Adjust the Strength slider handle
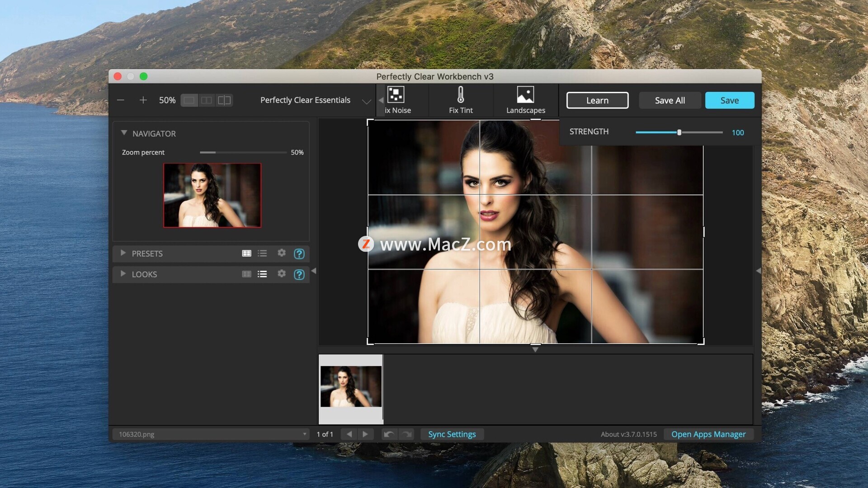The height and width of the screenshot is (488, 868). click(x=679, y=132)
